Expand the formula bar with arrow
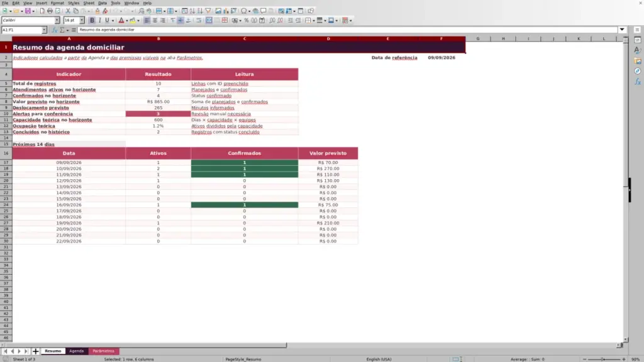 622,30
